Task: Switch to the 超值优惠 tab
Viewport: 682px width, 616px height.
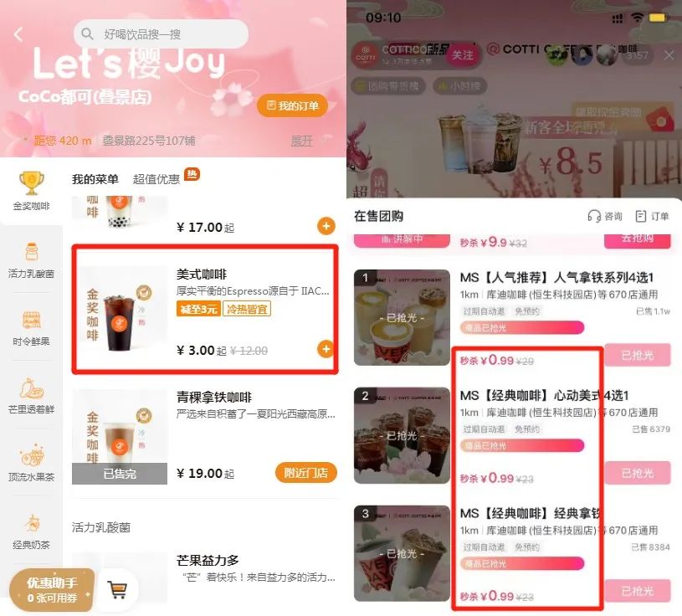Action: pyautogui.click(x=156, y=179)
